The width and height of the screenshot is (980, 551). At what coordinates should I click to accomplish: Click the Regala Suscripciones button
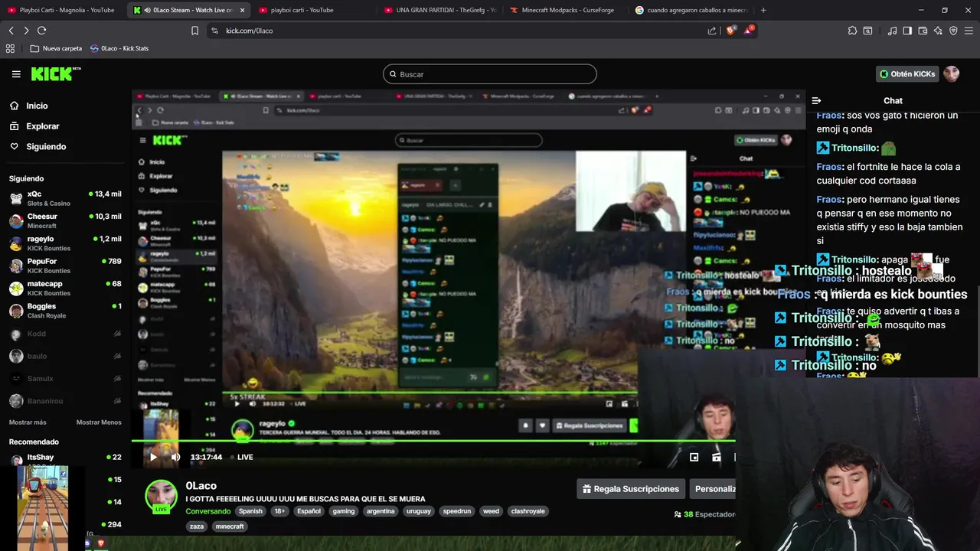pyautogui.click(x=630, y=489)
